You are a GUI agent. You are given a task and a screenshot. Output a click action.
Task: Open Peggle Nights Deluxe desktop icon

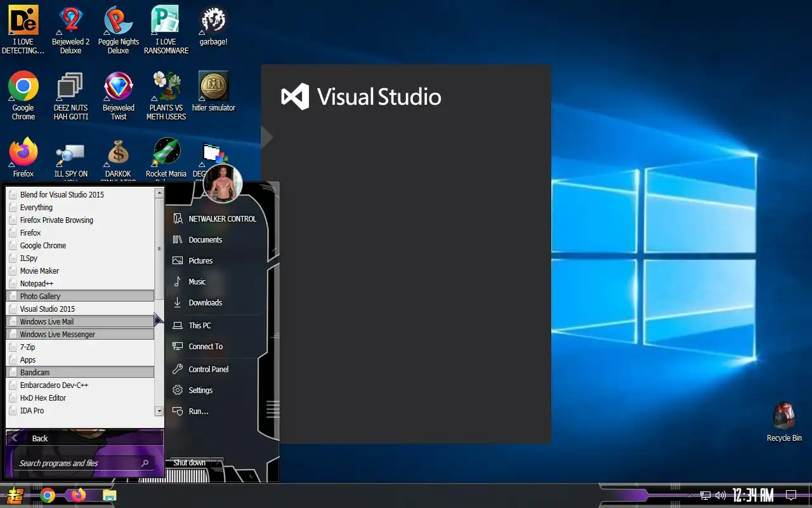click(x=119, y=29)
